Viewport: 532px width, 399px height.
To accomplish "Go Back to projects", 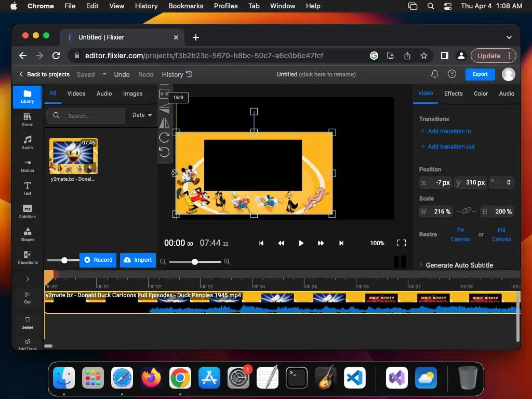I will pyautogui.click(x=45, y=74).
